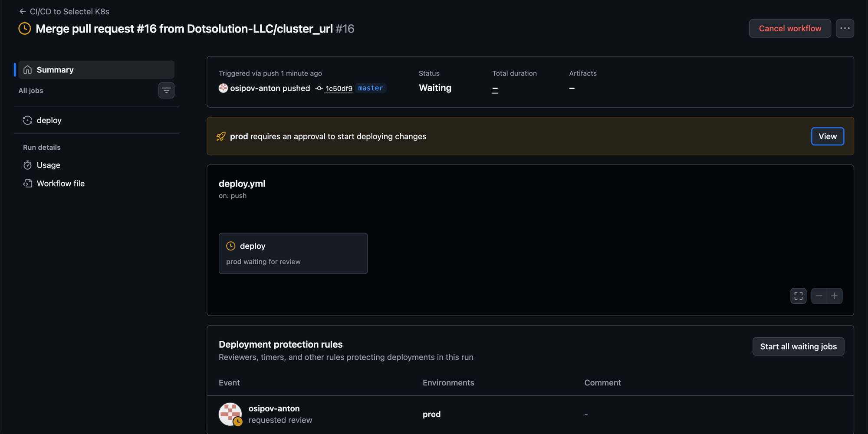The height and width of the screenshot is (434, 868).
Task: Click the osipov-anton reviewer avatar thumbnail
Action: (230, 414)
